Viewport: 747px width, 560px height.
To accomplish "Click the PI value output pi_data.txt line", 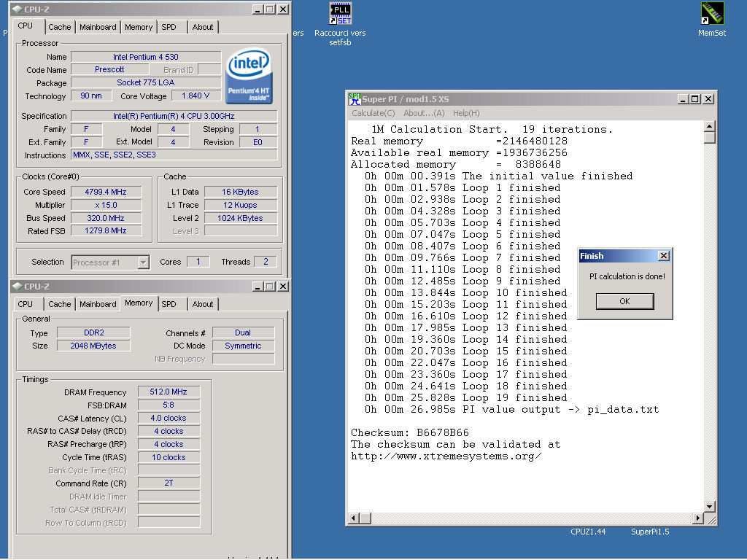I will point(511,410).
